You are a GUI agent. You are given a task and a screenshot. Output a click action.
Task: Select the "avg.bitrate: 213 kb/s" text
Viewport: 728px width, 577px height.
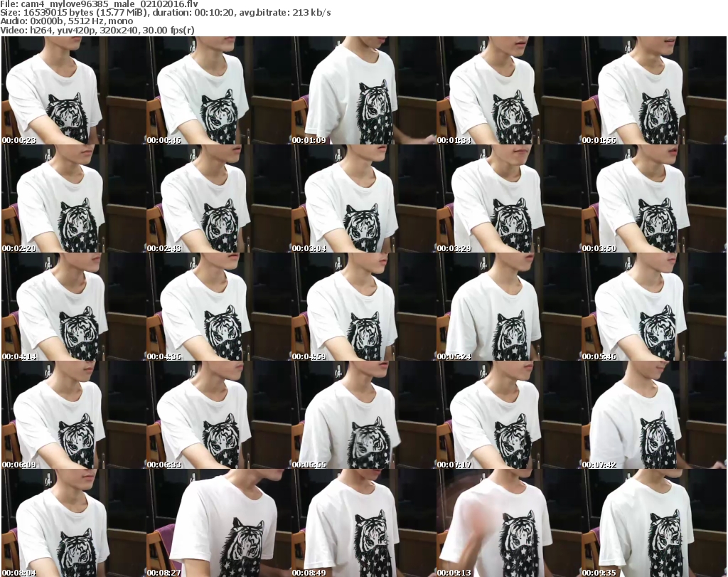pyautogui.click(x=285, y=13)
